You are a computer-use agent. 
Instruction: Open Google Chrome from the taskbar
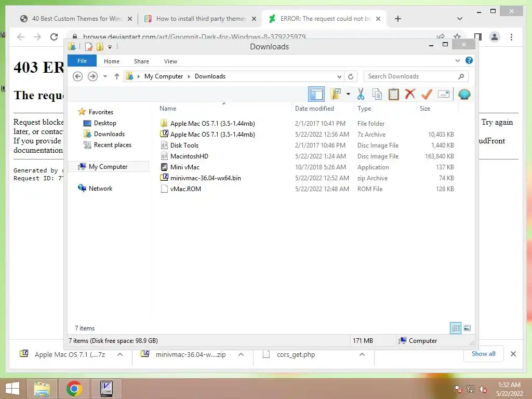74,389
